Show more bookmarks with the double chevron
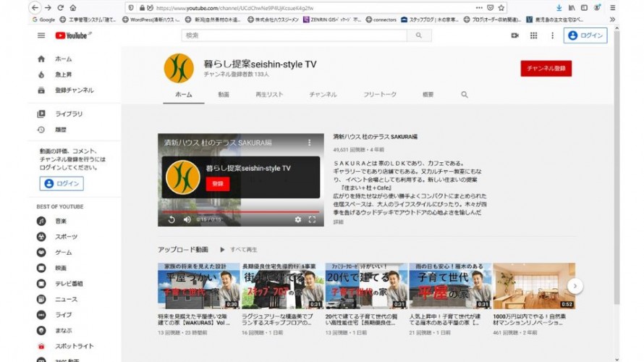 612,20
